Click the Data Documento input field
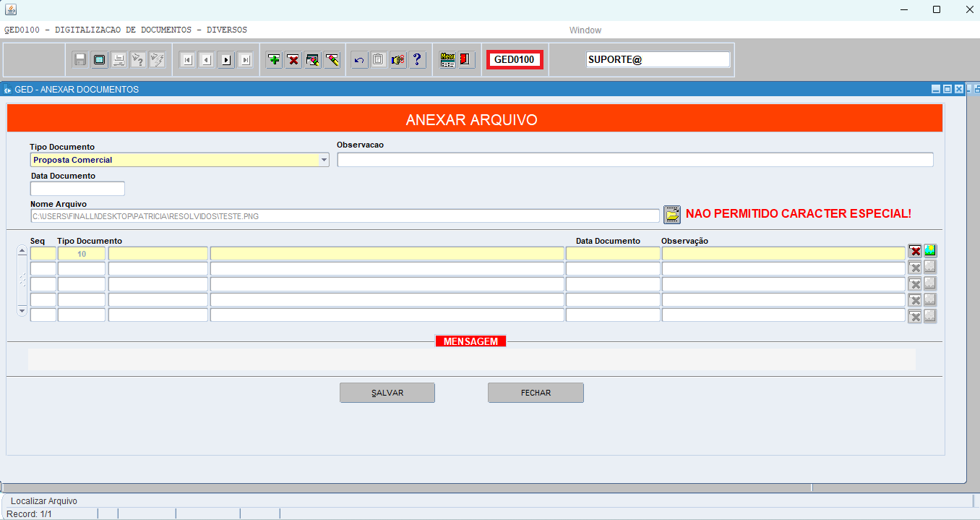980x520 pixels. tap(77, 189)
